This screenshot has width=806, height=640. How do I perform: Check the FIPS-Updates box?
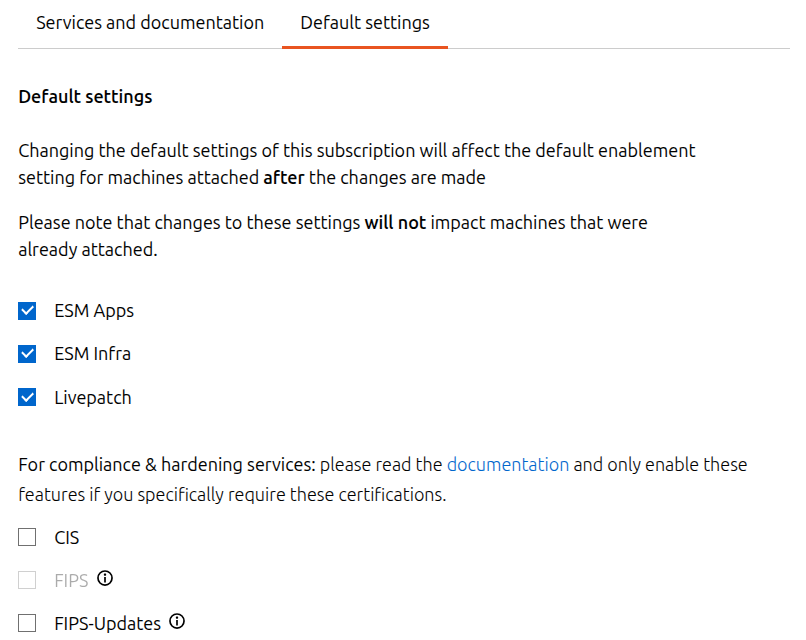pyautogui.click(x=27, y=622)
